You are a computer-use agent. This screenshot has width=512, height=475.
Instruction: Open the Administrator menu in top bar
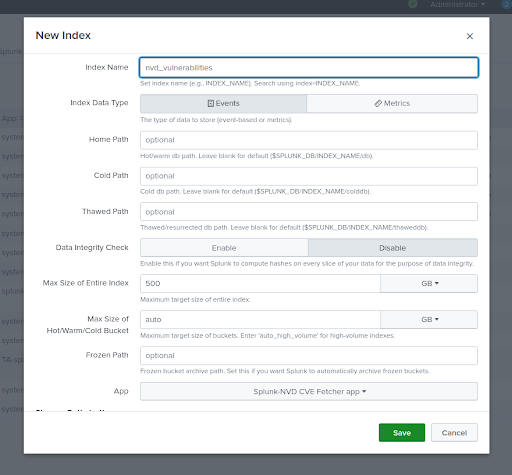[457, 5]
